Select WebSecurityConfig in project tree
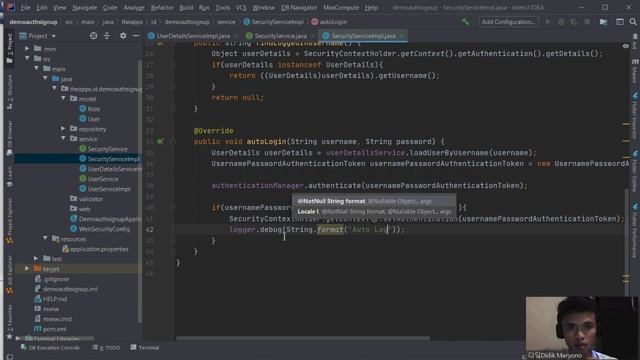 pyautogui.click(x=104, y=229)
